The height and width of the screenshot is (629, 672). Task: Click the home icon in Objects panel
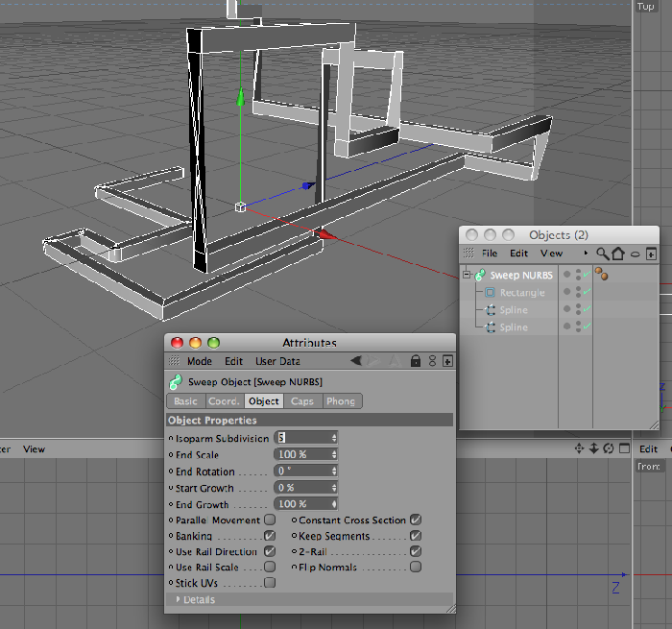618,254
